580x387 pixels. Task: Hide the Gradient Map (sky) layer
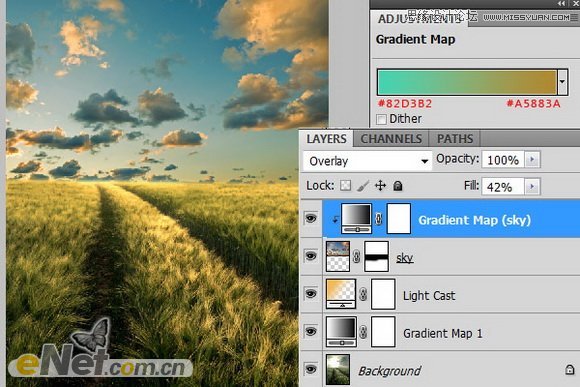click(311, 218)
